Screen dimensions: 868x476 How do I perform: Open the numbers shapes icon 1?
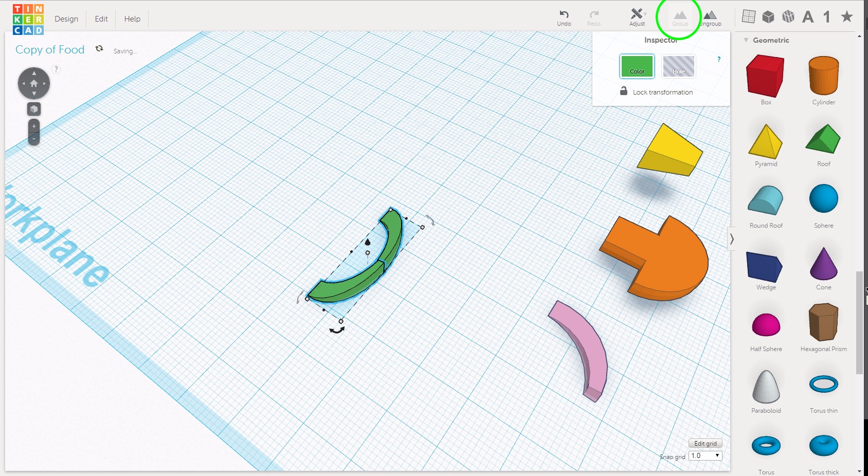[827, 17]
